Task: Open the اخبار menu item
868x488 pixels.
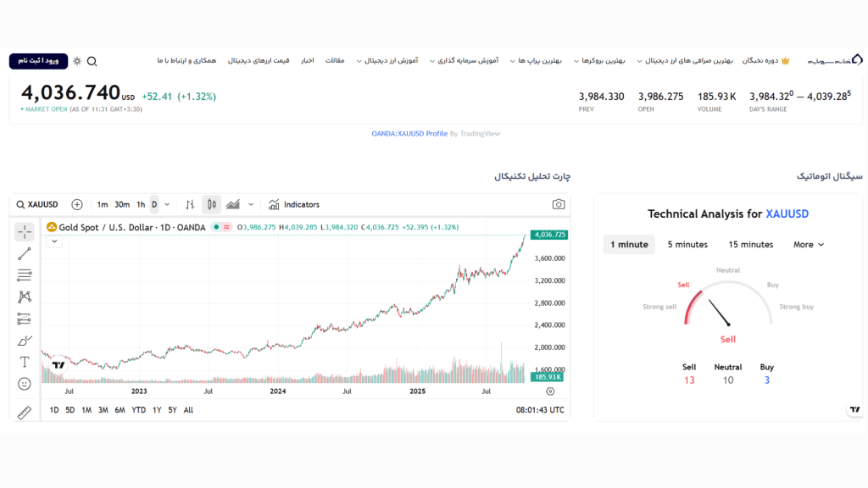Action: pos(308,60)
